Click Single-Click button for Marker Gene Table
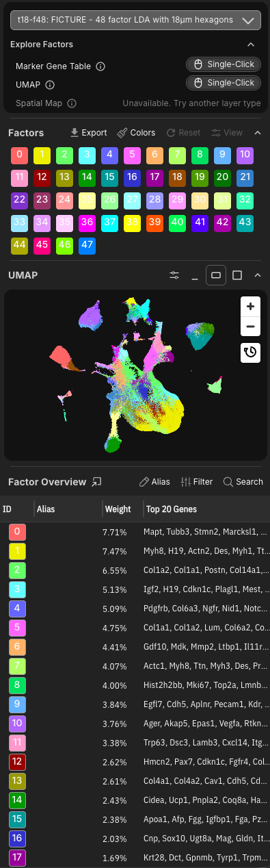The height and width of the screenshot is (868, 270). pyautogui.click(x=224, y=64)
